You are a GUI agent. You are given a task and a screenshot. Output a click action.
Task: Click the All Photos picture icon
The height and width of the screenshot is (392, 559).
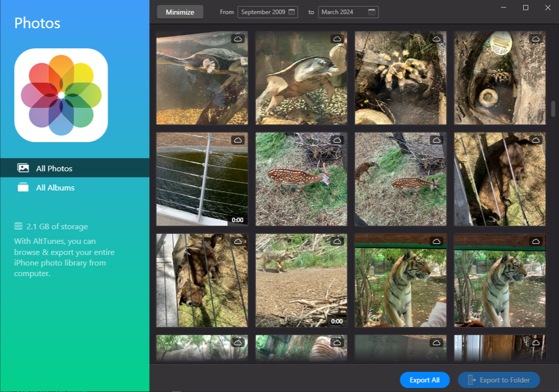pos(23,168)
